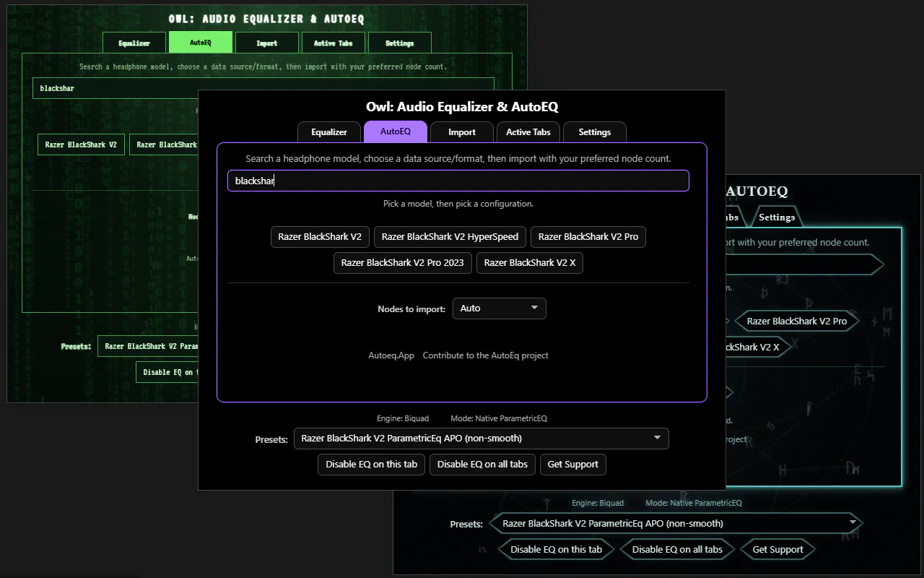Image resolution: width=924 pixels, height=578 pixels.
Task: Open Presets dropdown in green Matrix window
Action: pyautogui.click(x=148, y=346)
